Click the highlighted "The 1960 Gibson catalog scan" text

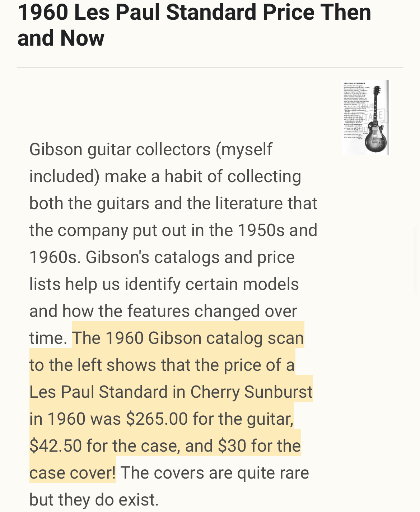click(188, 338)
